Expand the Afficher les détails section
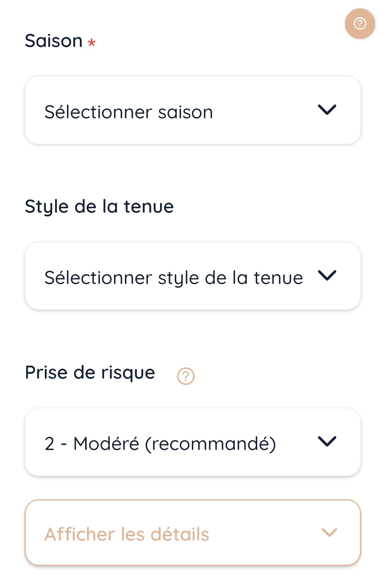This screenshot has height=588, width=391. (x=193, y=533)
